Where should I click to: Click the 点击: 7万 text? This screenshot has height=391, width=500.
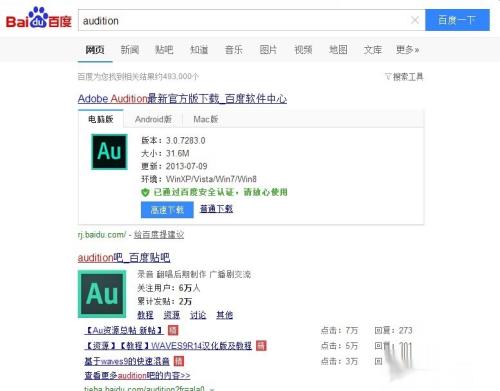[339, 330]
